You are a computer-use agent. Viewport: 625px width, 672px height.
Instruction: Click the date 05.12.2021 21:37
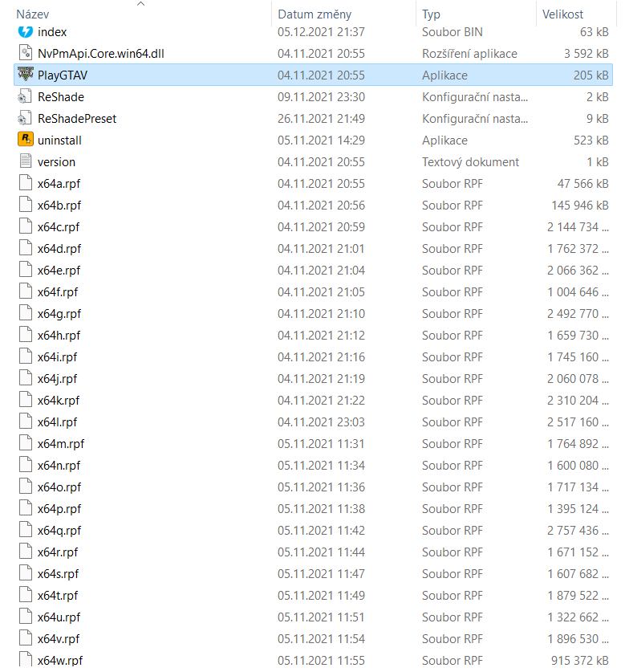click(x=321, y=32)
